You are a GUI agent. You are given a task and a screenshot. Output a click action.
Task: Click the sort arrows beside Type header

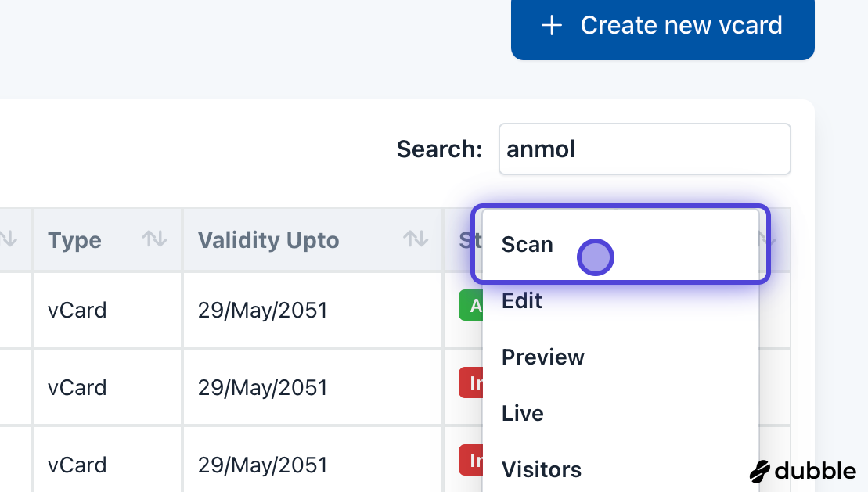point(154,240)
